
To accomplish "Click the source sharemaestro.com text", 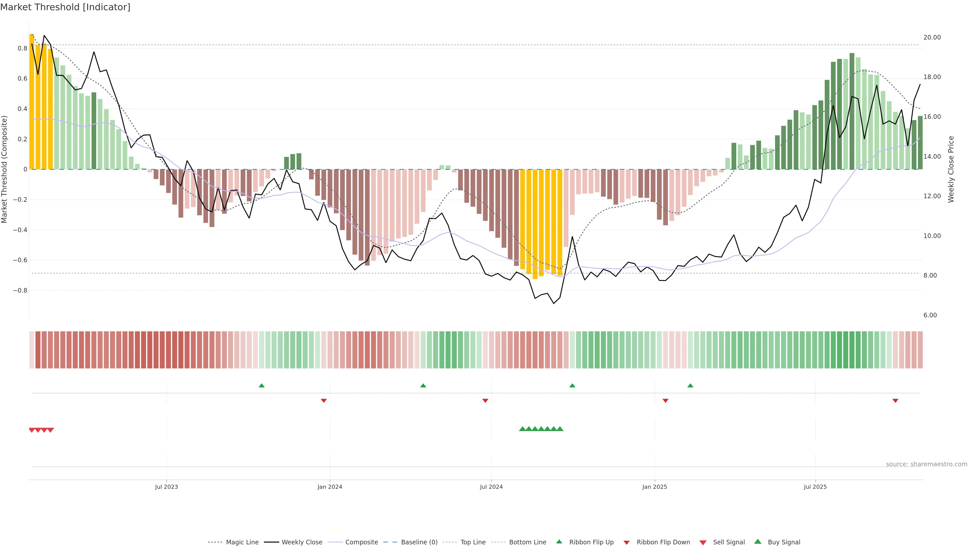I will pyautogui.click(x=926, y=464).
